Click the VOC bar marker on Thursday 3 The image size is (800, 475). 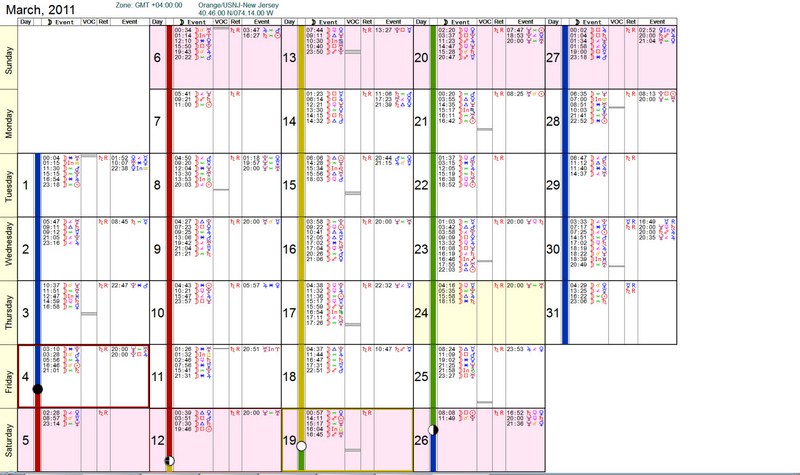point(88,314)
